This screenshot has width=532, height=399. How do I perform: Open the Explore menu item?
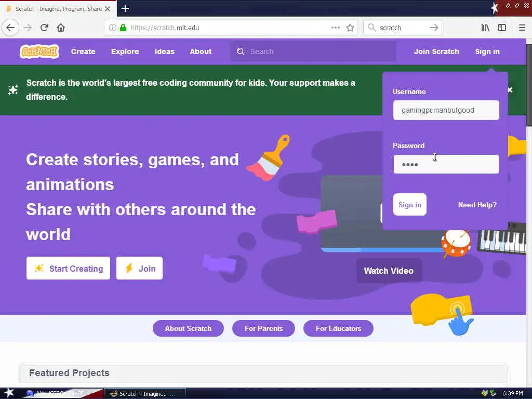coord(125,51)
